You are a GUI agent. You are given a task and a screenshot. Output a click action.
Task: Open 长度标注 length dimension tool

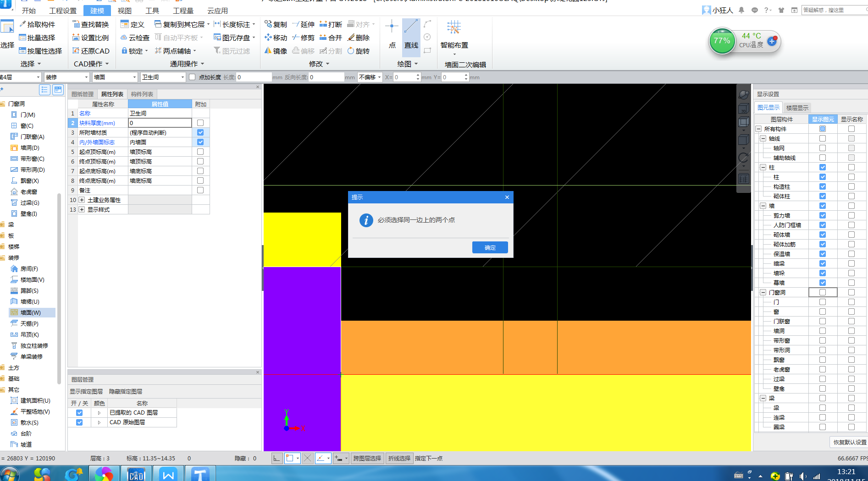click(234, 24)
